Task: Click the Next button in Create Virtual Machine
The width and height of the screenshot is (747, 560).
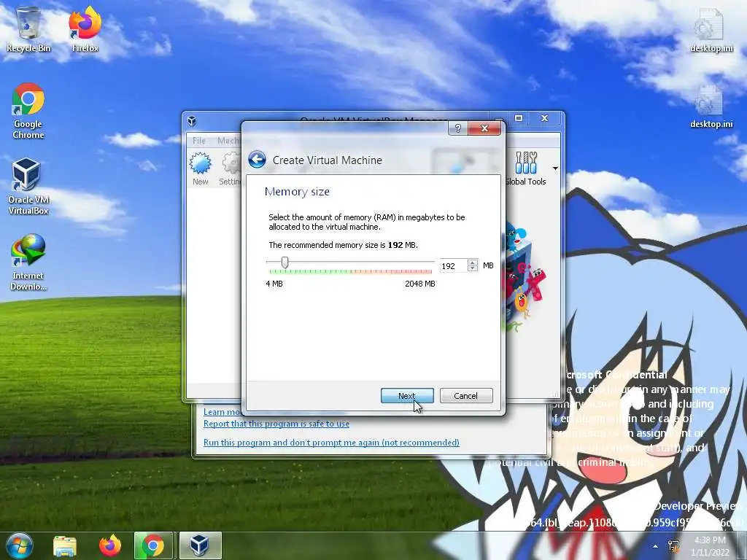Action: click(407, 396)
